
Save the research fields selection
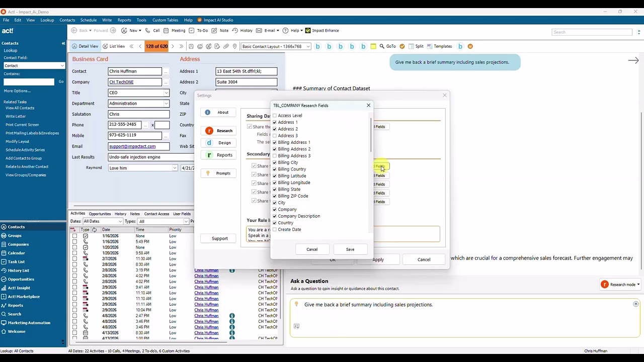click(x=350, y=249)
